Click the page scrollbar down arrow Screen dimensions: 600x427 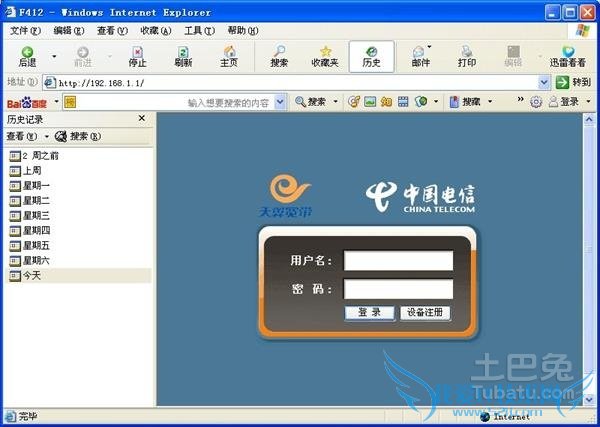coord(589,399)
